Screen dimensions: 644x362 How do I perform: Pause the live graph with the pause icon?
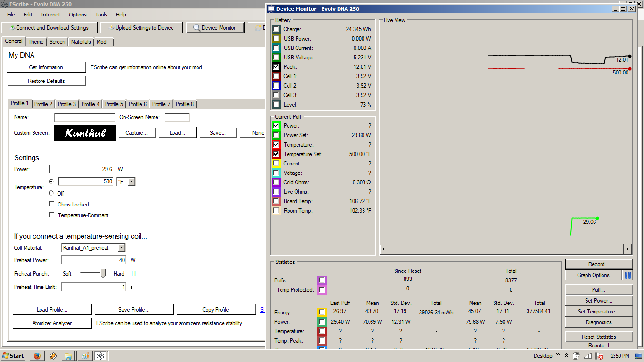(627, 275)
